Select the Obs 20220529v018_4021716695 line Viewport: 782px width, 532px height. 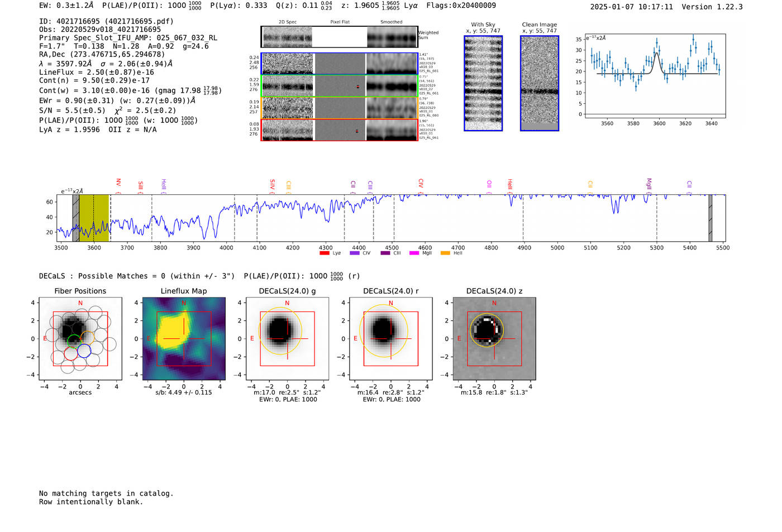pos(100,30)
